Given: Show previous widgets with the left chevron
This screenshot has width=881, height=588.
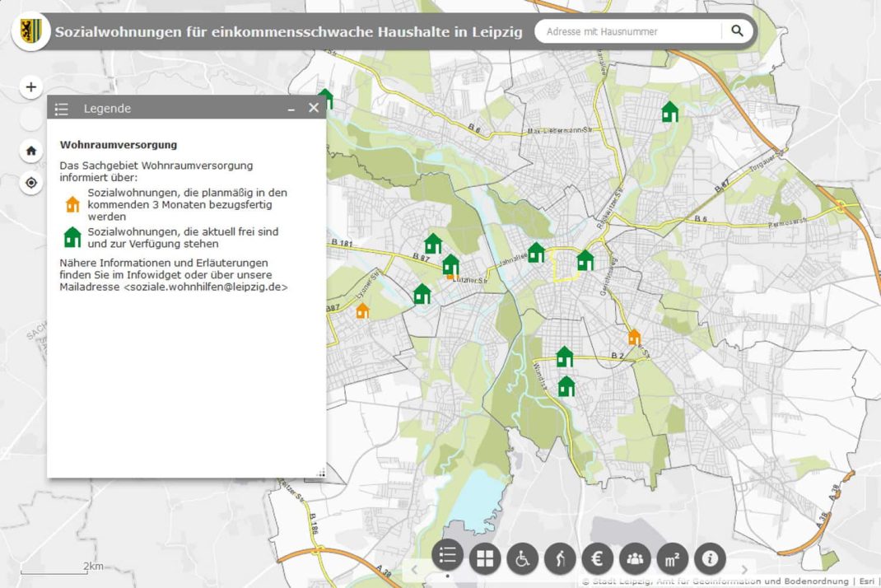Looking at the screenshot, I should (x=414, y=569).
